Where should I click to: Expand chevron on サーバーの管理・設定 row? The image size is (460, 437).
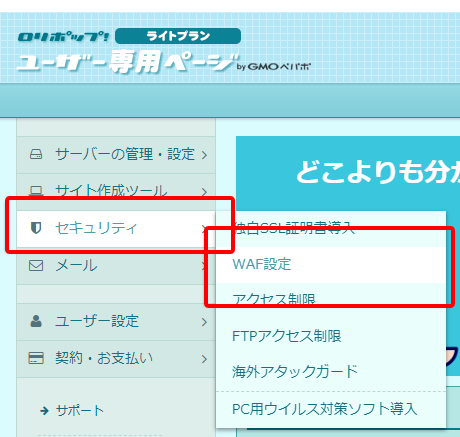pyautogui.click(x=204, y=155)
